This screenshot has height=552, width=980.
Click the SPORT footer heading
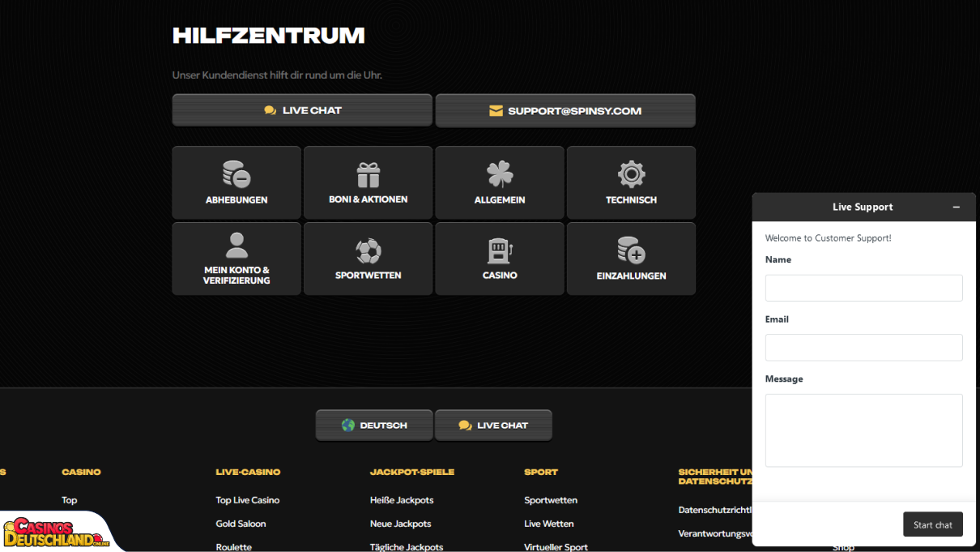click(x=541, y=472)
